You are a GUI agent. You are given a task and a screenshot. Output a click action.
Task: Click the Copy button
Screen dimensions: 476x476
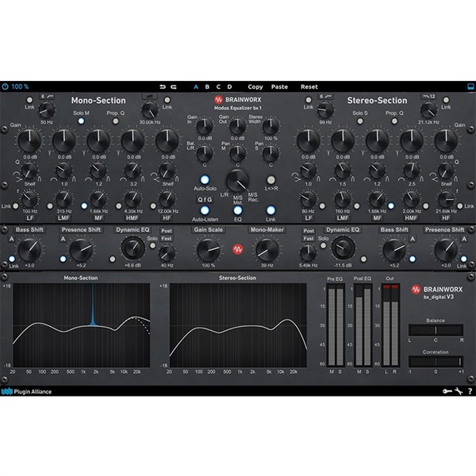point(255,86)
